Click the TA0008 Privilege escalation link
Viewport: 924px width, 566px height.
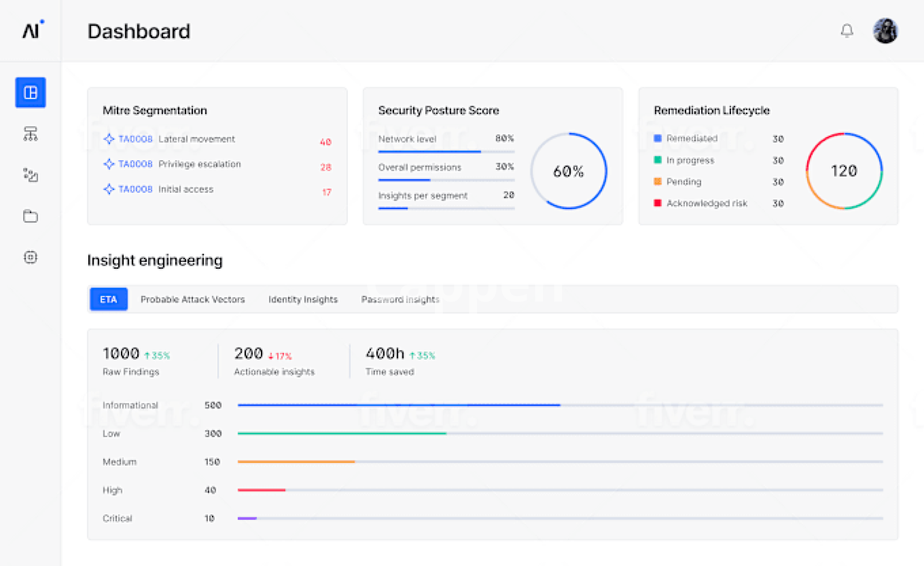[135, 164]
